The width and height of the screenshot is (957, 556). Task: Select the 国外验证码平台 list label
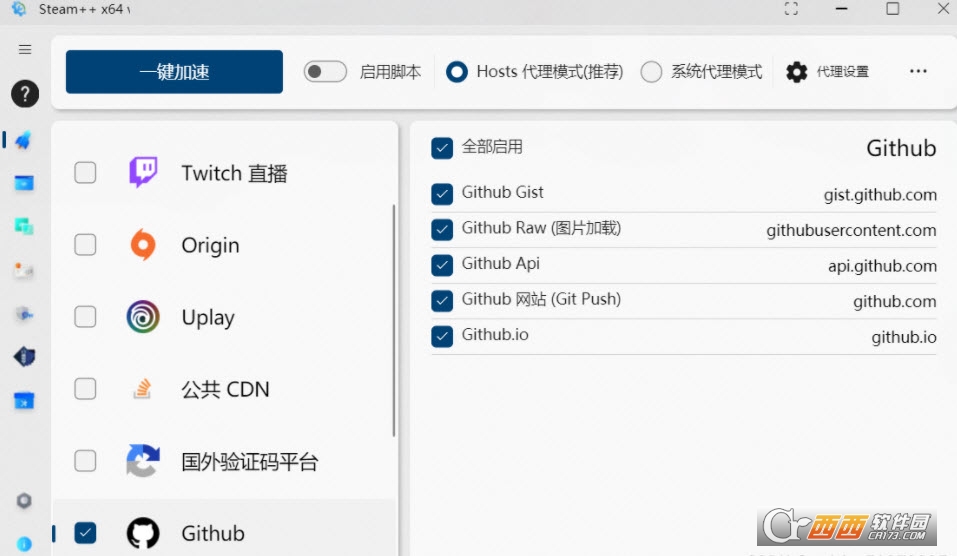[250, 461]
